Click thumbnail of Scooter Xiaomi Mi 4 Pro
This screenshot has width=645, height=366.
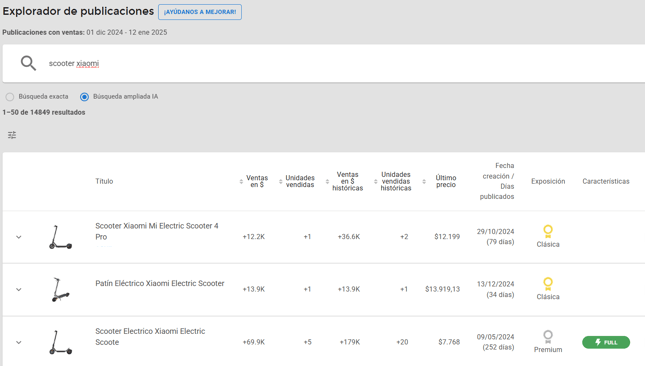(60, 237)
